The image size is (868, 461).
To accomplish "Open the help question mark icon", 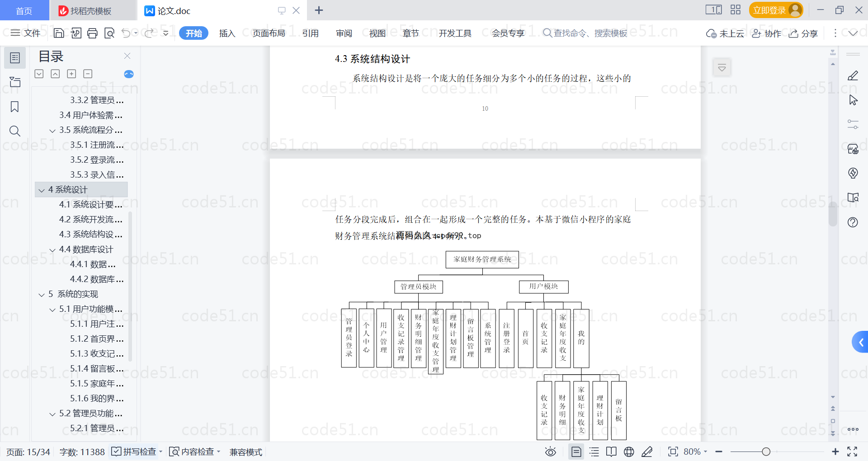I will [x=853, y=222].
